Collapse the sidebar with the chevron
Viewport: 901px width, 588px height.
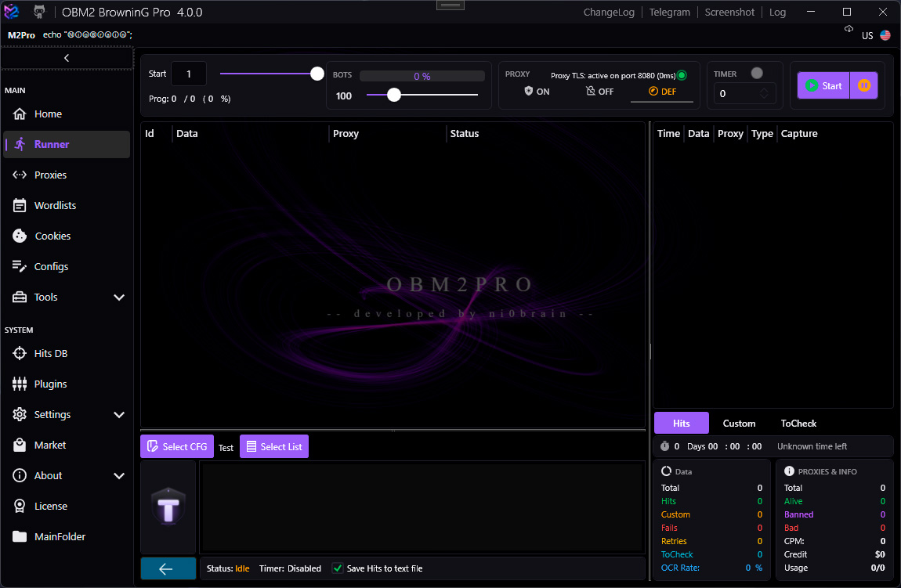[67, 58]
